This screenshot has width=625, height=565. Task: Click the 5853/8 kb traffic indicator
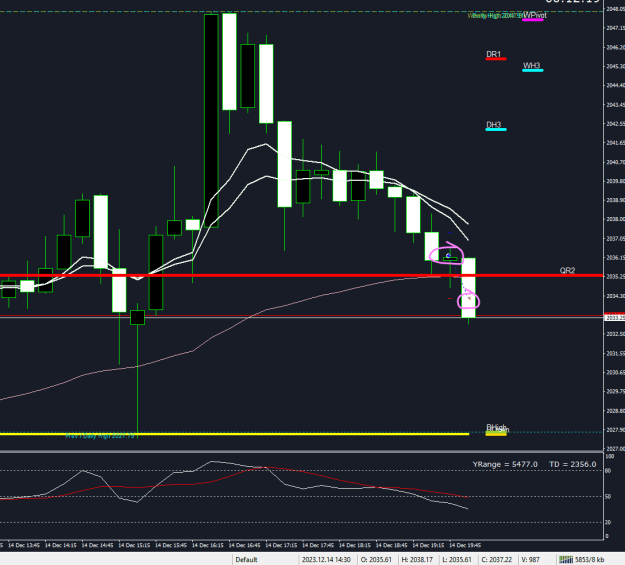pyautogui.click(x=590, y=559)
